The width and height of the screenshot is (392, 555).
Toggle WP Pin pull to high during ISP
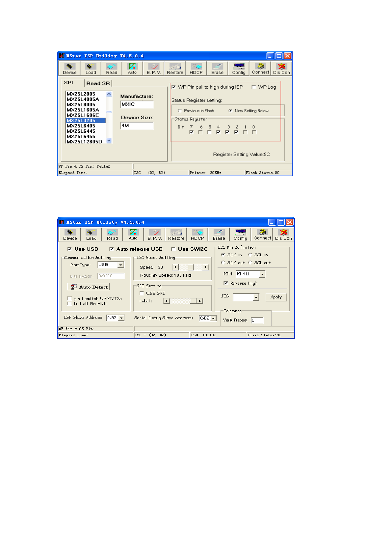[x=174, y=87]
